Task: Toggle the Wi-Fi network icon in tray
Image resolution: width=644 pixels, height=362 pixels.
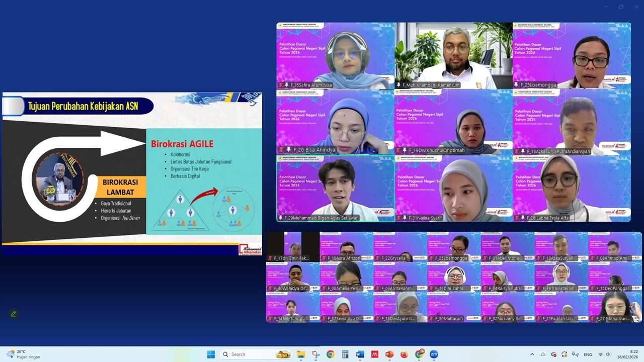Action: pos(600,354)
